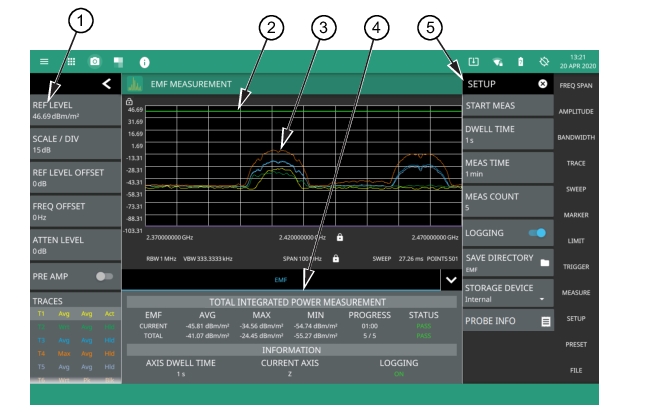Close the SETUP panel
The height and width of the screenshot is (414, 654).
(x=542, y=85)
